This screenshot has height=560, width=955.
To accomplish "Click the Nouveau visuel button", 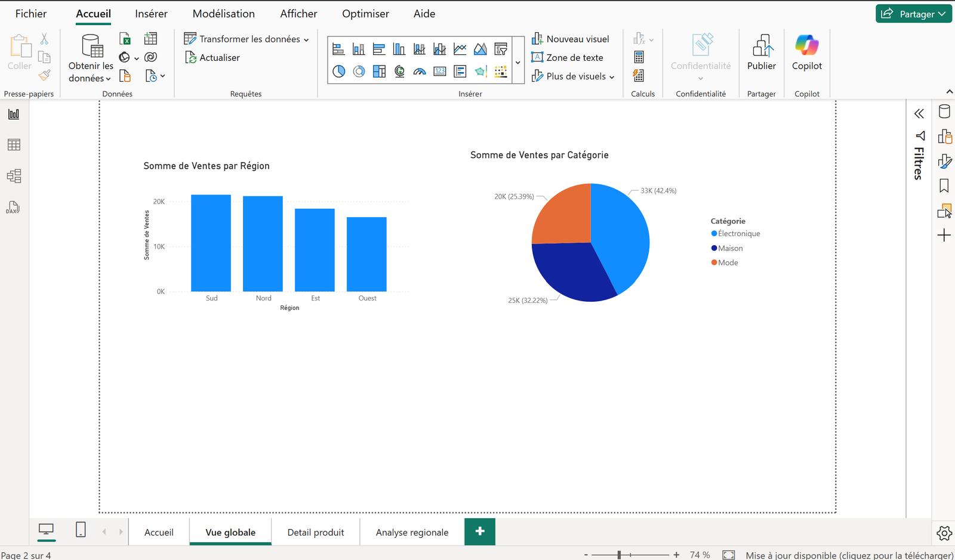I will [x=570, y=39].
